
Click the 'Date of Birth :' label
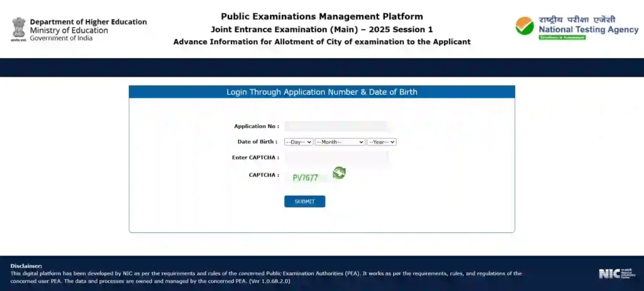(x=257, y=142)
